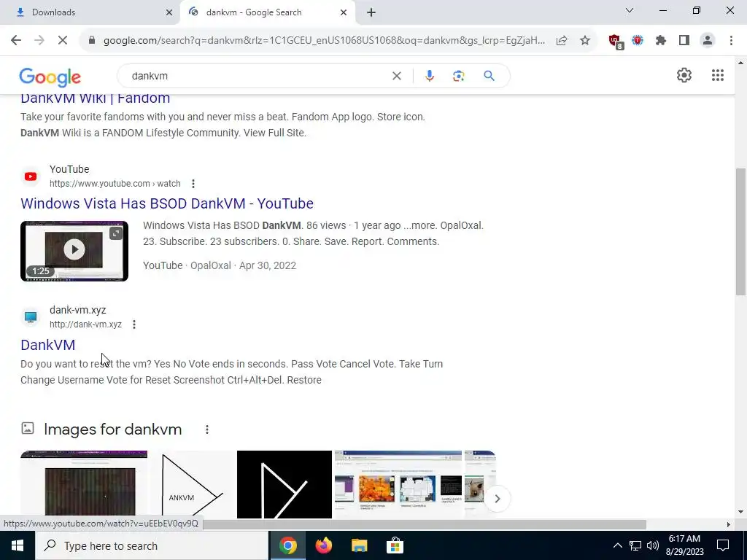Open the volume tray icon

tap(653, 545)
